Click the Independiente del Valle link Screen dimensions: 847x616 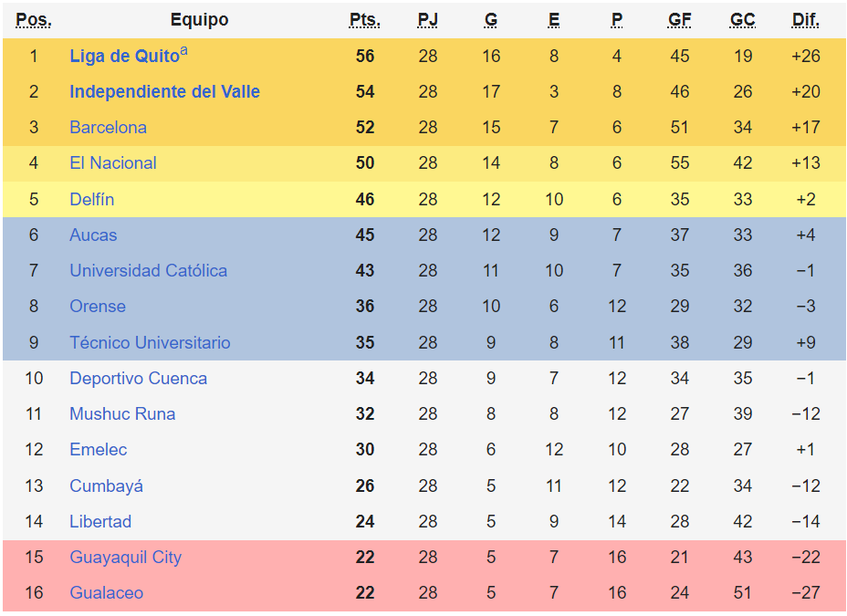(164, 92)
